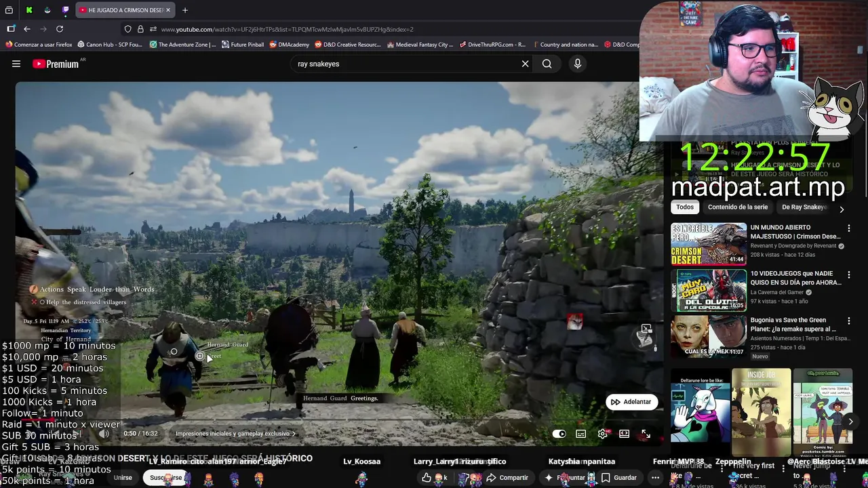868x488 pixels.
Task: Go to YouTube Premium home logo
Action: point(56,64)
